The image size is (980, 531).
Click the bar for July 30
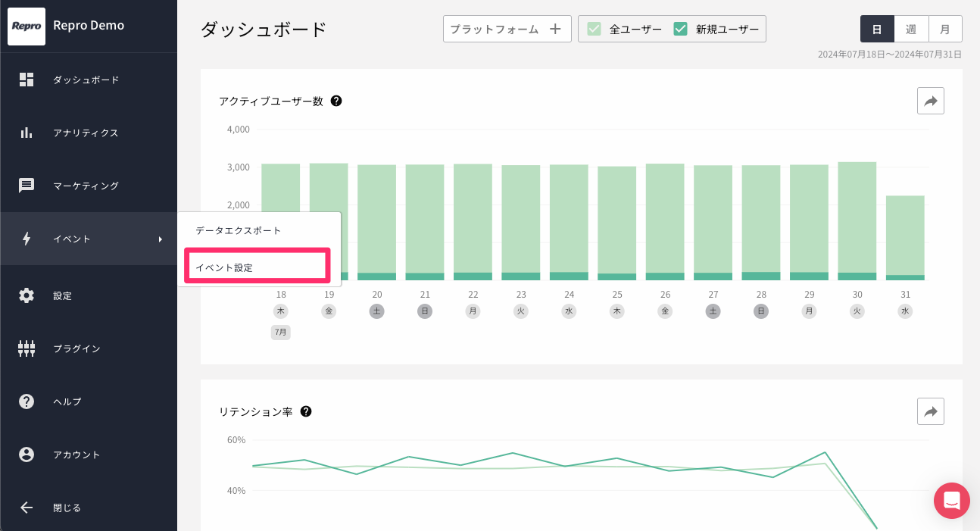tap(857, 220)
